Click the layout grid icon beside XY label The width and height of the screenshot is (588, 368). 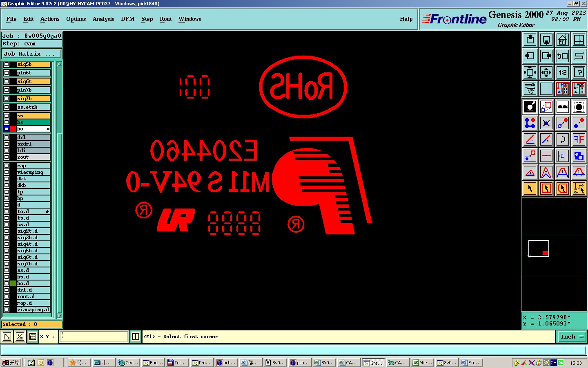33,337
